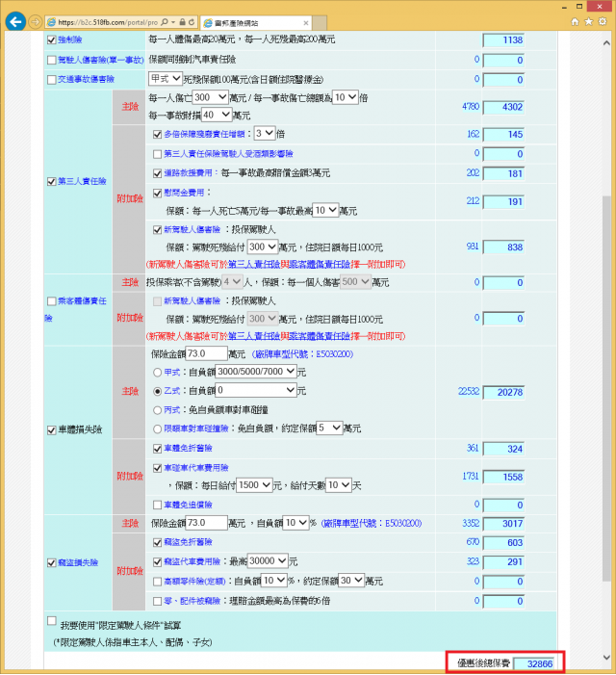This screenshot has width=616, height=675.
Task: Toggle the 道路救援費用 checkbox
Action: pos(158,173)
